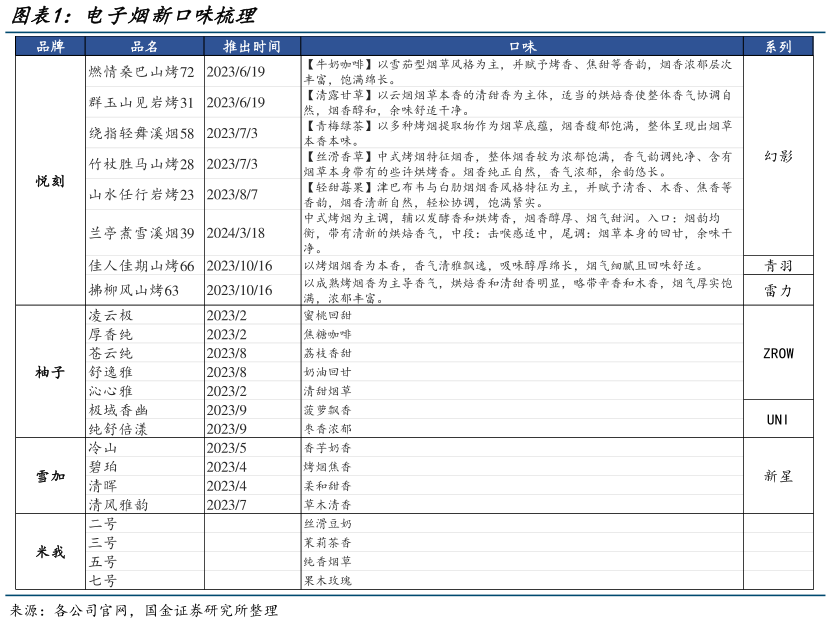Click flavor cell '枣香浓郁'

coord(328,429)
